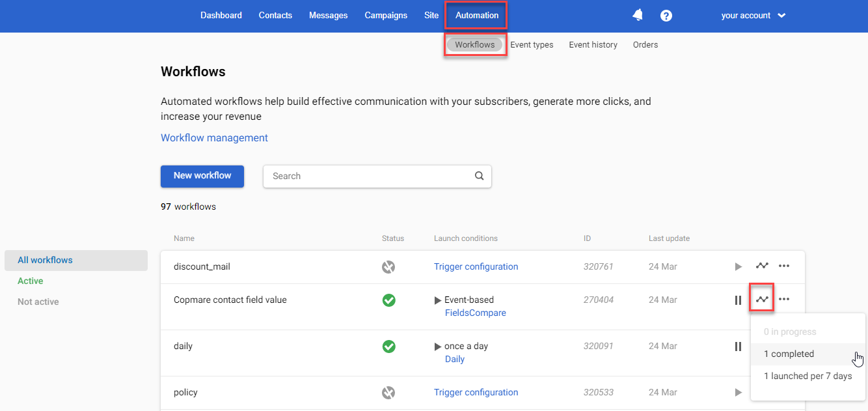Open the Automation menu
The image size is (868, 411).
pos(476,16)
